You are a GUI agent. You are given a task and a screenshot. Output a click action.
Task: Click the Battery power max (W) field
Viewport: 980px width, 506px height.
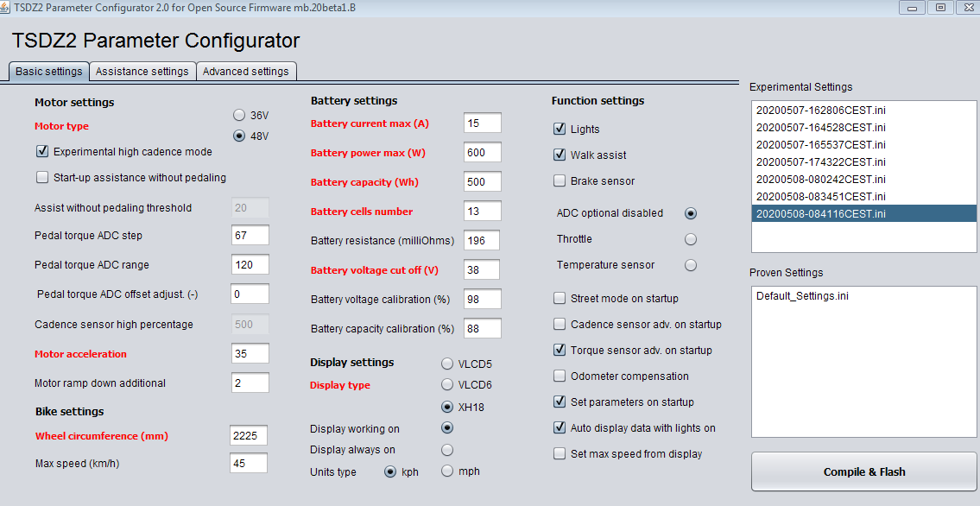coord(483,153)
